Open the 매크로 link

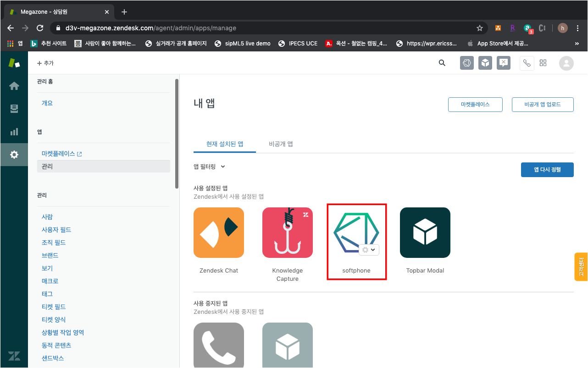(x=50, y=281)
